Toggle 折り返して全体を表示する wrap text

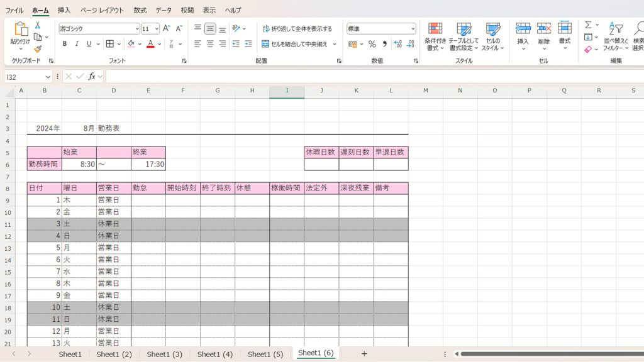297,29
